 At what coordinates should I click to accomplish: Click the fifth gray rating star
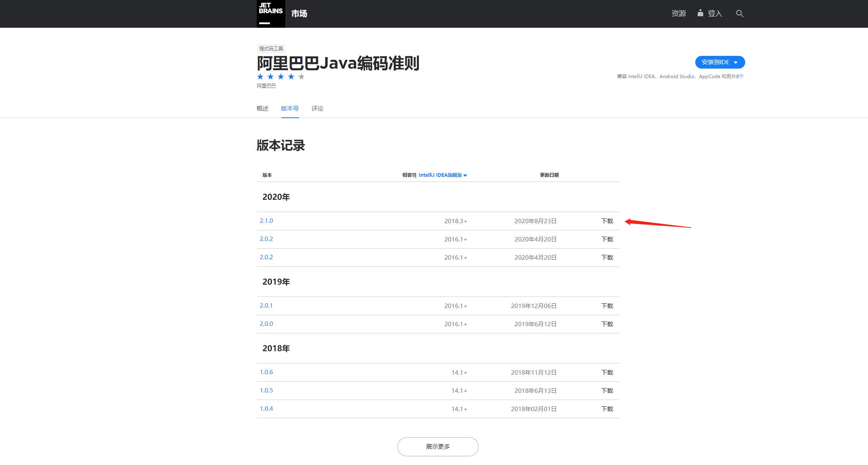coord(301,77)
